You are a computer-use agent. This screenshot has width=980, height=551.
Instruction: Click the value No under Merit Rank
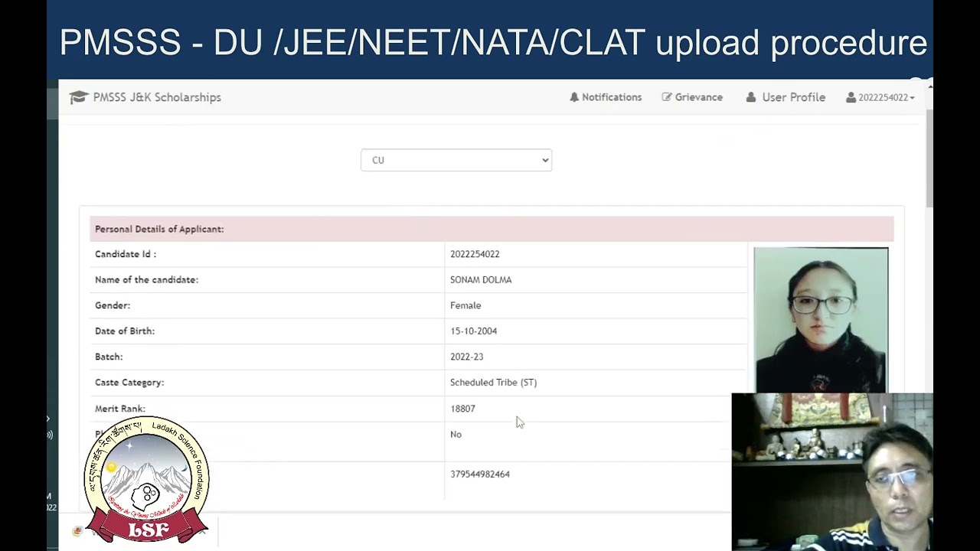(x=456, y=435)
